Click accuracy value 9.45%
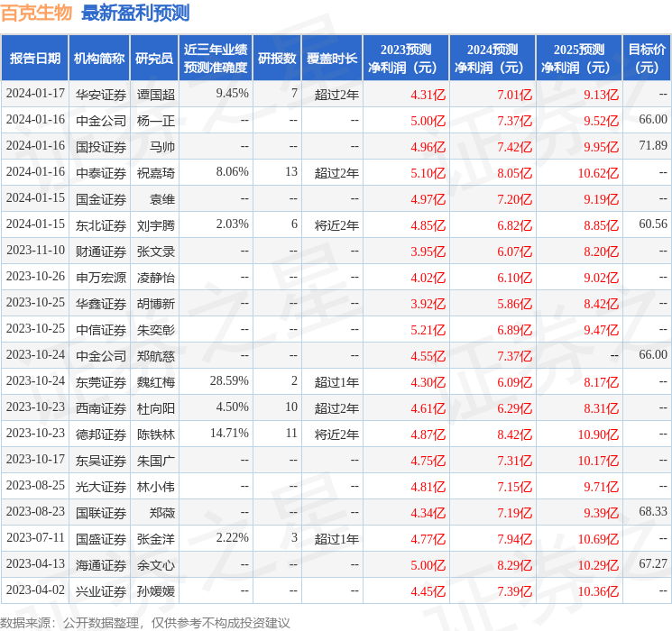Image resolution: width=672 pixels, height=631 pixels. coord(233,94)
